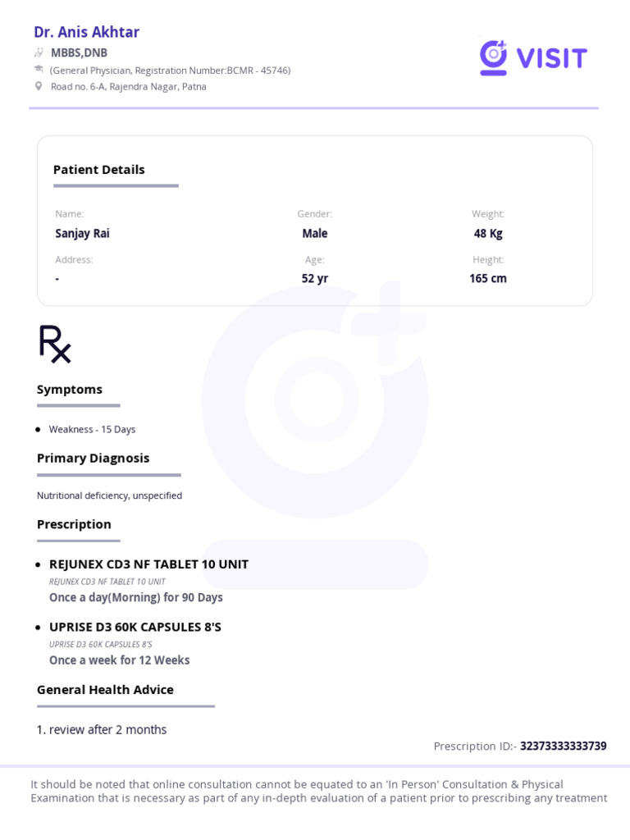Click patient name Sanjay Rai
The height and width of the screenshot is (840, 630).
pyautogui.click(x=83, y=234)
